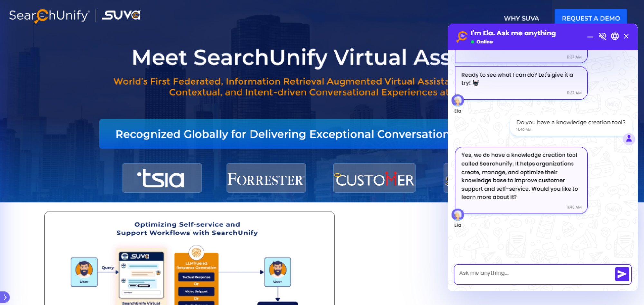Close the Ela chat window
The image size is (644, 305).
coord(626,36)
